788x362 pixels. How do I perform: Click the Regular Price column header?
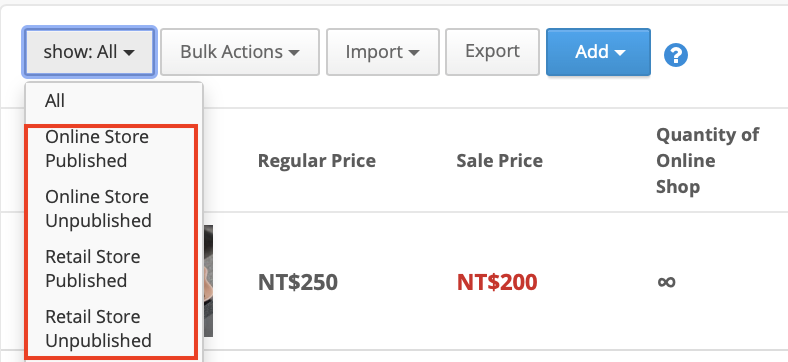[x=317, y=161]
